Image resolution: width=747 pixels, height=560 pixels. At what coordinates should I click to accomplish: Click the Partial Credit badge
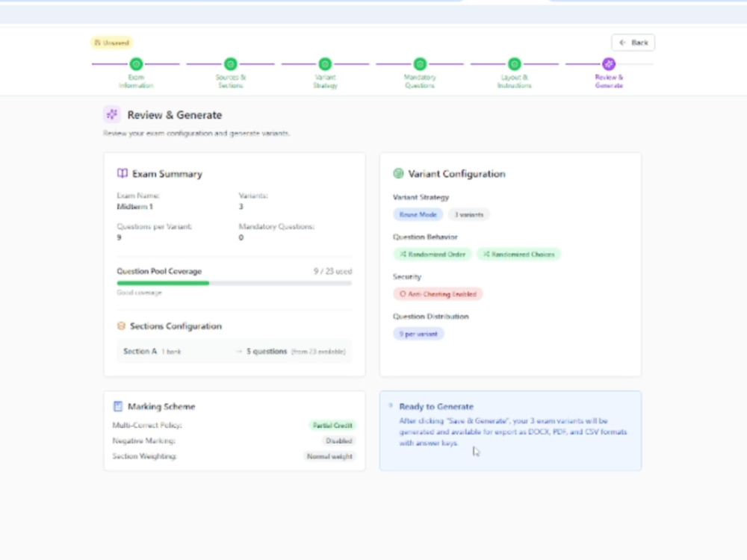pyautogui.click(x=332, y=426)
